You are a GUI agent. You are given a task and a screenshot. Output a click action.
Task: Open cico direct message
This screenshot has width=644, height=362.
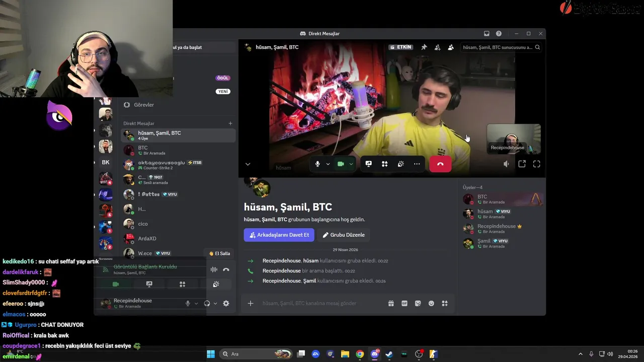click(179, 224)
